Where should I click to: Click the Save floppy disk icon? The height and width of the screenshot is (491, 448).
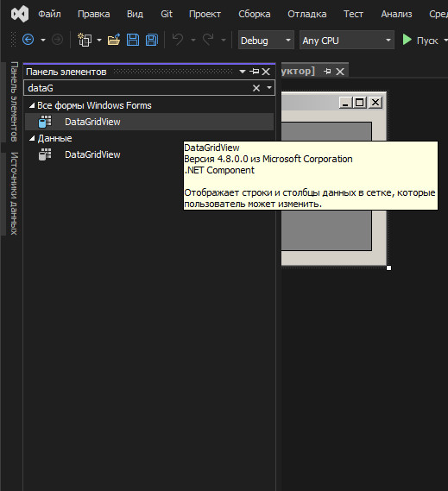tap(133, 40)
